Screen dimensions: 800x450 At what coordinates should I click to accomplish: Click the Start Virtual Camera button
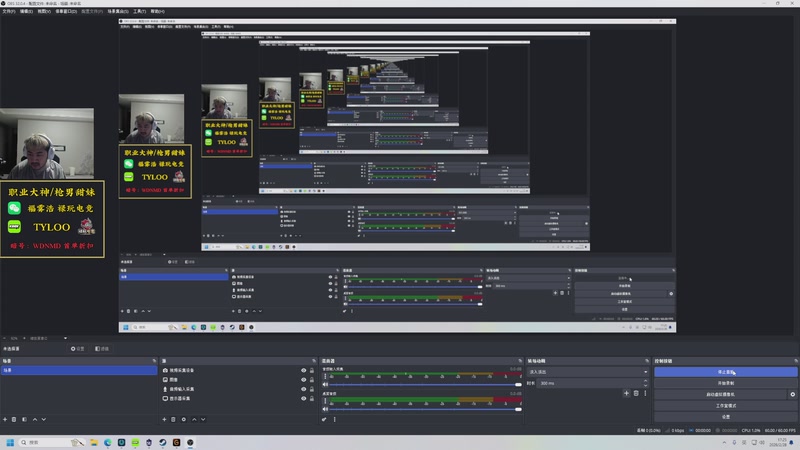pos(720,394)
